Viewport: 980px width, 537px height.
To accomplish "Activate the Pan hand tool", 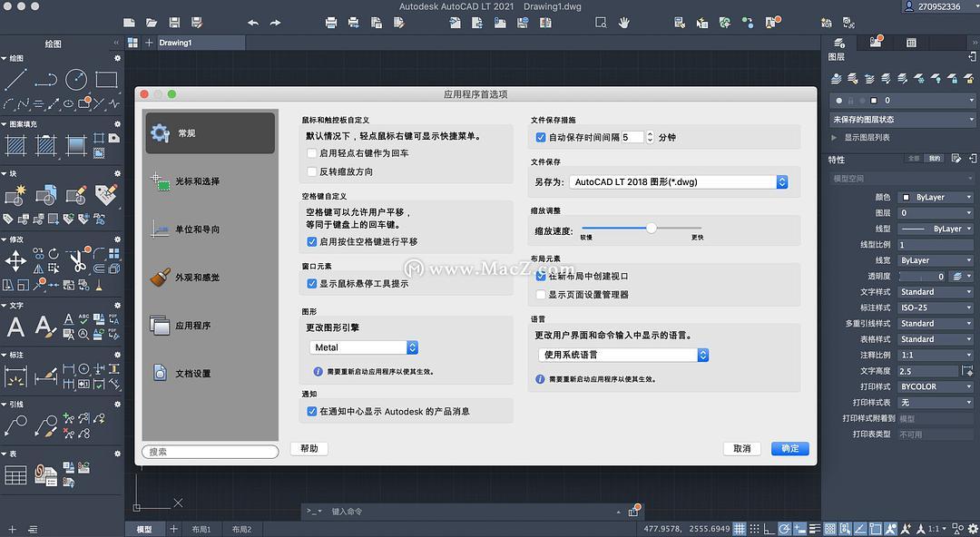I will pyautogui.click(x=623, y=23).
